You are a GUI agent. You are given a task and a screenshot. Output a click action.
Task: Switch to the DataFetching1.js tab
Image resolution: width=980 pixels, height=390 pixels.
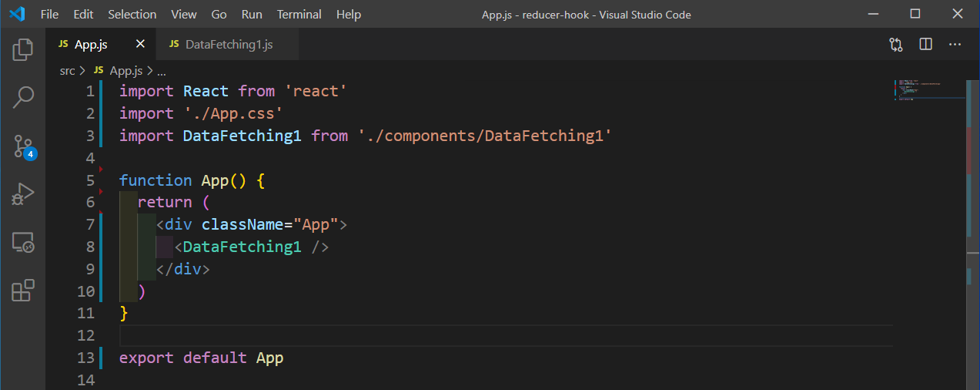click(228, 45)
